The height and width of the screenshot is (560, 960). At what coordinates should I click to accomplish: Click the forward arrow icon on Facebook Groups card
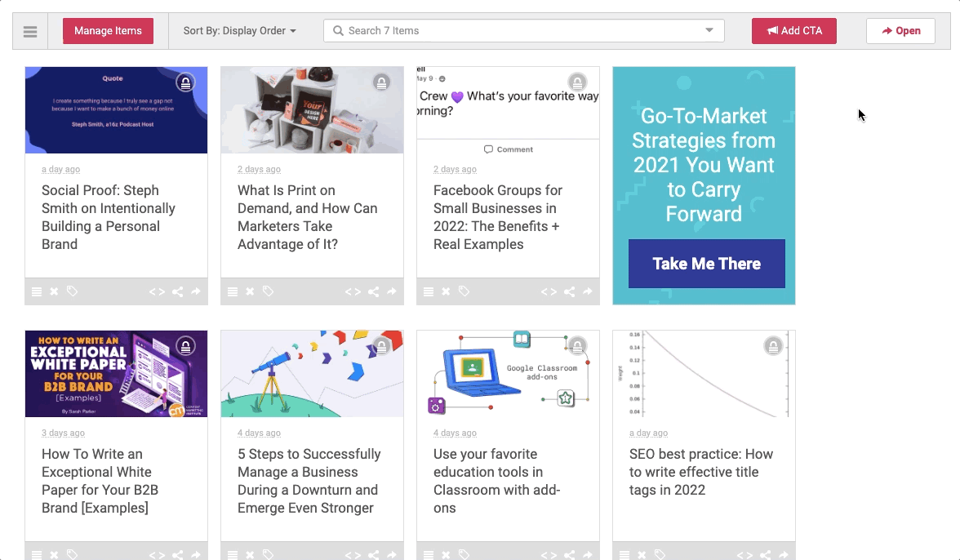pos(588,291)
